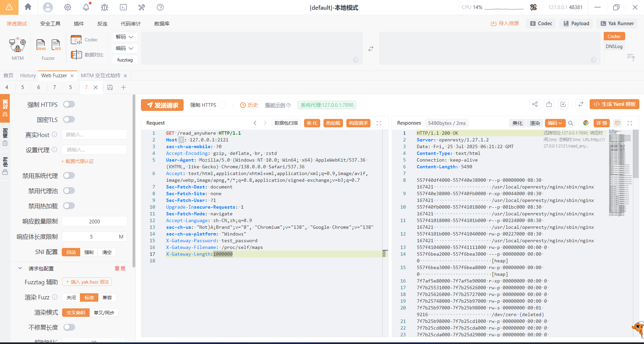Check the 强制 HTTPS checkbox beside send button
644x344 pixels.
pos(222,105)
